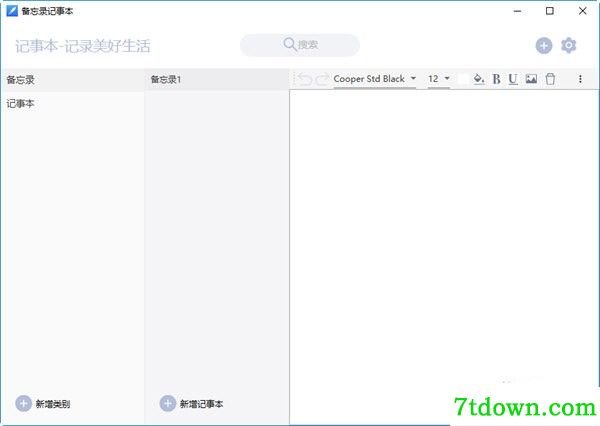Click the 新增类别 button
The width and height of the screenshot is (600, 426).
43,403
